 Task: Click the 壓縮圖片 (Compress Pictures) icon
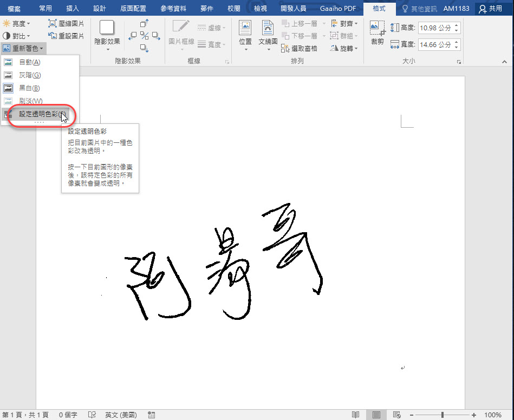point(53,24)
